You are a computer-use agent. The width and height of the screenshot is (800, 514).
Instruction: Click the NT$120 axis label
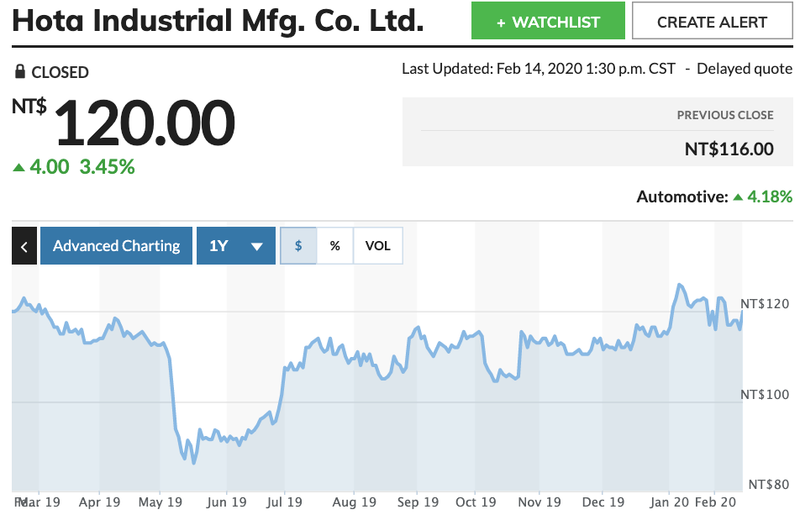(764, 304)
